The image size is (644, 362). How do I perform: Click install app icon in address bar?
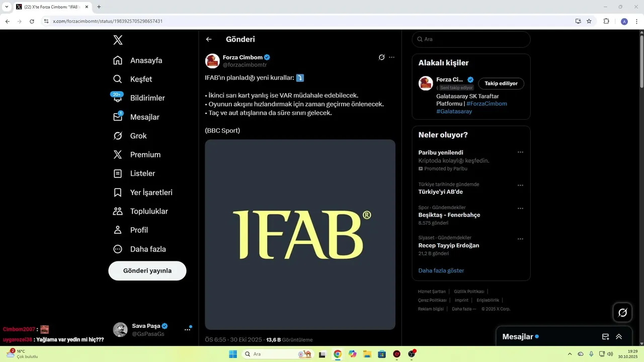(578, 21)
